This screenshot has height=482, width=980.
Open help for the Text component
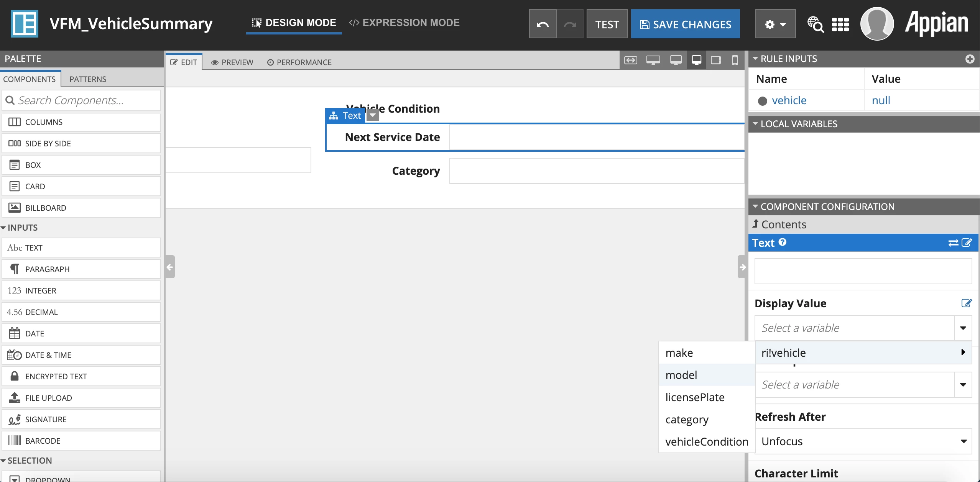(x=783, y=242)
